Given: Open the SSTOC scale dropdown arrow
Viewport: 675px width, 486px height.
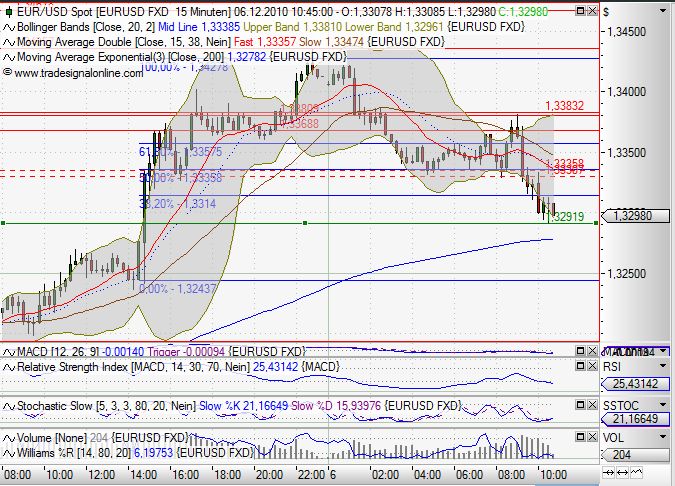Looking at the screenshot, I should click(x=663, y=405).
